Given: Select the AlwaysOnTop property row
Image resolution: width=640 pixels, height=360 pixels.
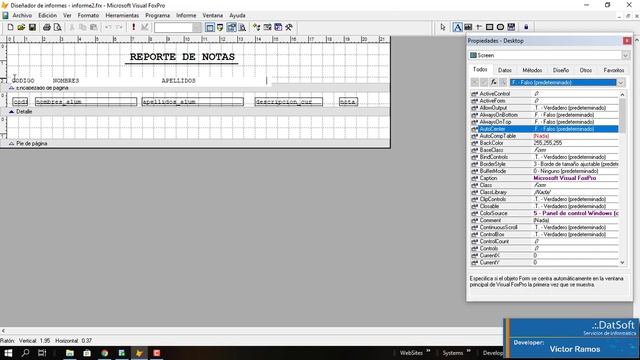Looking at the screenshot, I should coord(544,122).
